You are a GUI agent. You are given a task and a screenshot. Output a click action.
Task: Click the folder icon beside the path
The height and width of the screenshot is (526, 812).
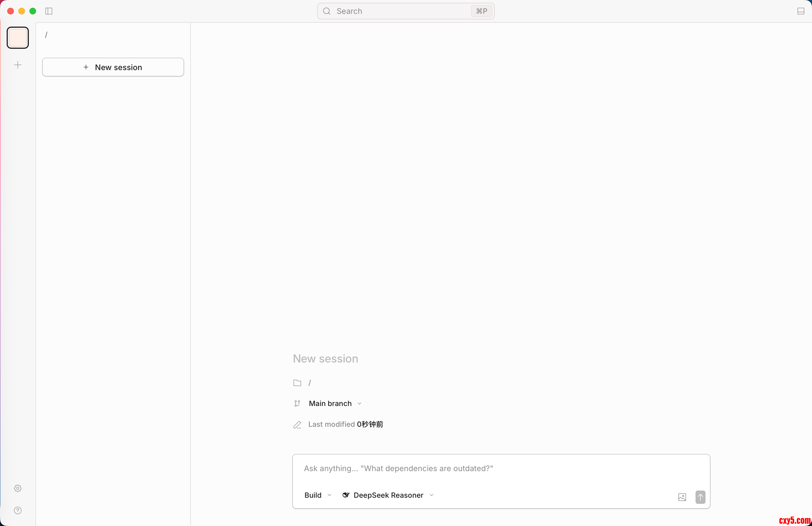click(297, 383)
